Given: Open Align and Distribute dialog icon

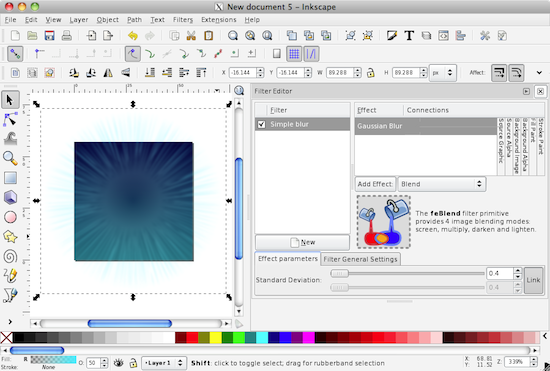Looking at the screenshot, I should click(461, 35).
